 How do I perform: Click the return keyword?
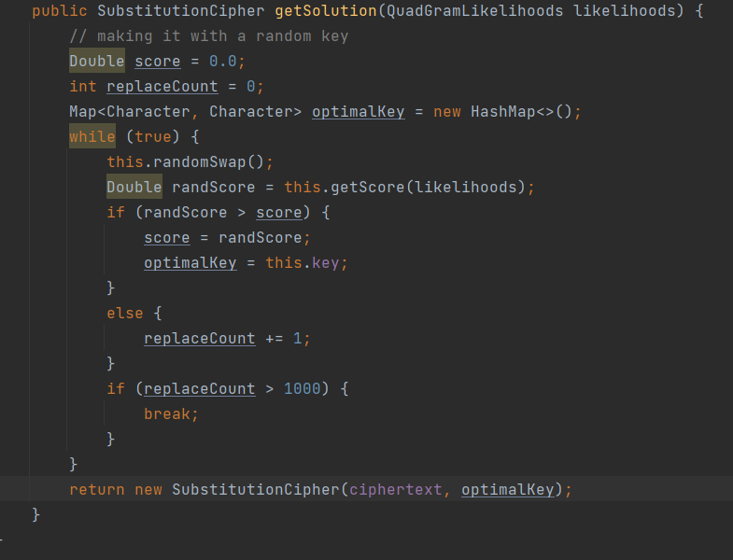pyautogui.click(x=97, y=490)
